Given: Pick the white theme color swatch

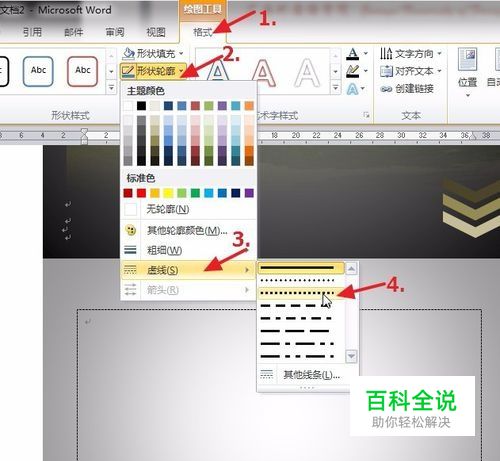Looking at the screenshot, I should coord(128,106).
